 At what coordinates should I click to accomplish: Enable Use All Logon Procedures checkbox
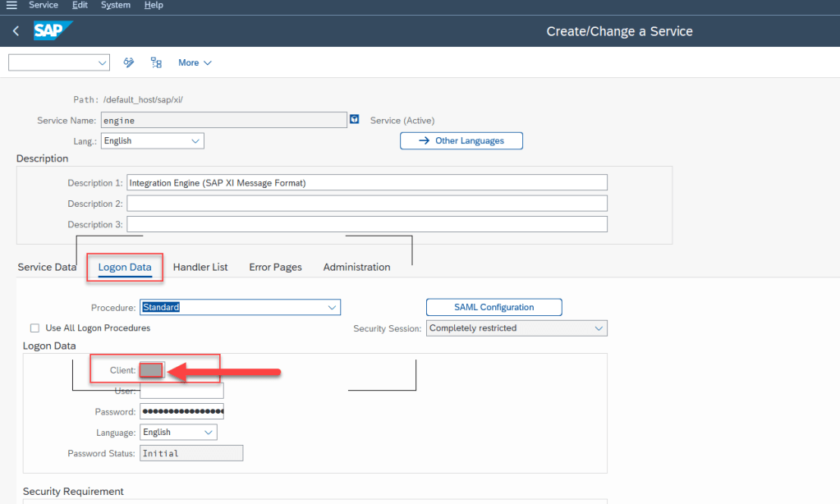pyautogui.click(x=34, y=328)
